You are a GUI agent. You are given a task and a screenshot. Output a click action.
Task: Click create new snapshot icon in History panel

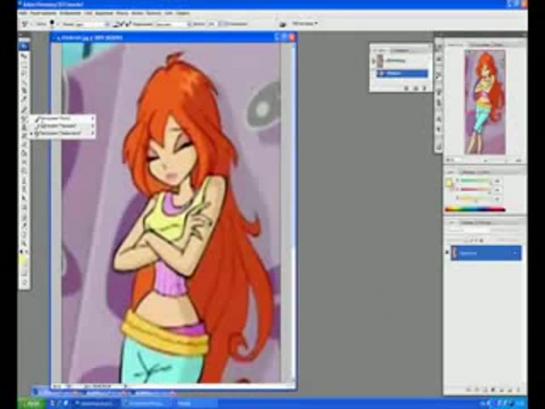tap(415, 88)
